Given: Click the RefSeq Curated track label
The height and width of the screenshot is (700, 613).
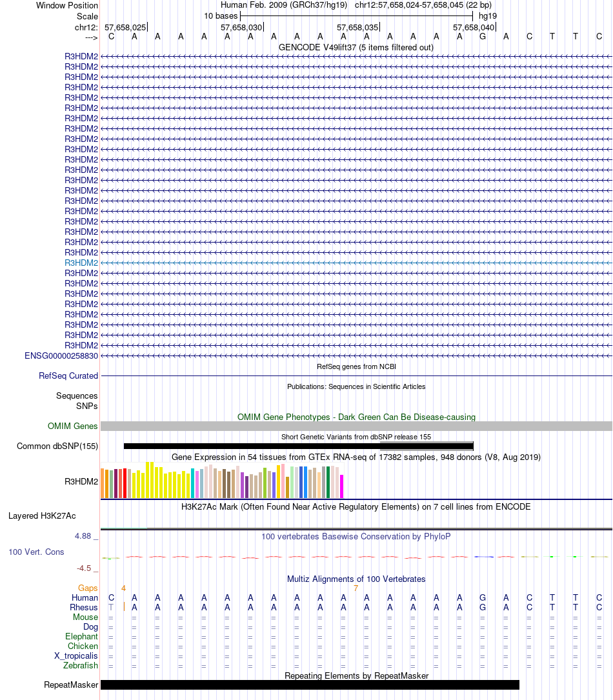Looking at the screenshot, I should (x=68, y=376).
